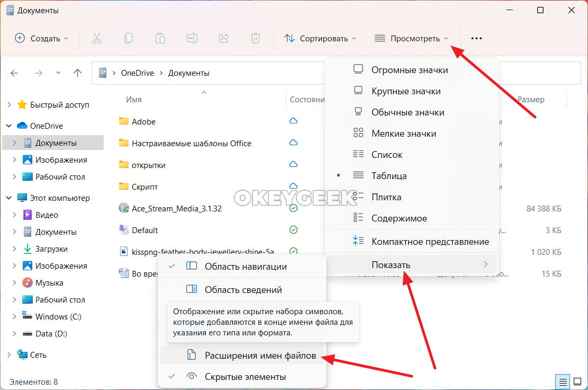This screenshot has height=390, width=588.
Task: Collapse the OneDrive tree node
Action: tap(9, 126)
